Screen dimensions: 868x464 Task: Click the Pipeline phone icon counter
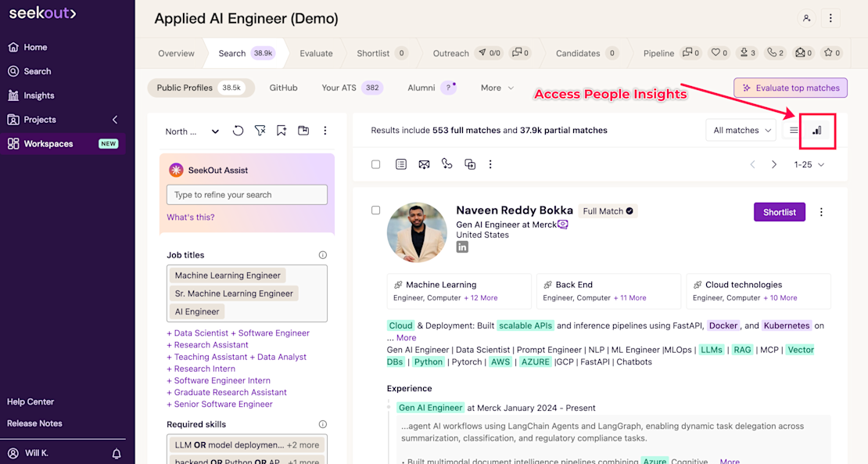pos(775,52)
